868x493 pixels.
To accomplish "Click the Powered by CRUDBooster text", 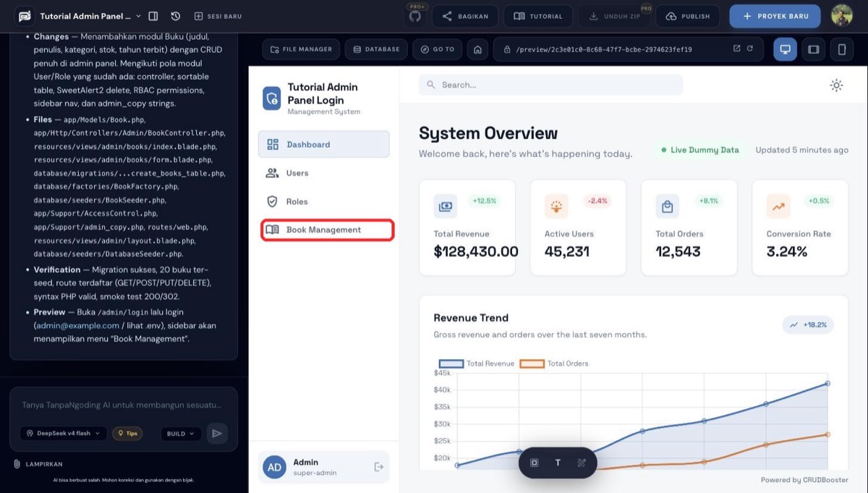I will (804, 480).
